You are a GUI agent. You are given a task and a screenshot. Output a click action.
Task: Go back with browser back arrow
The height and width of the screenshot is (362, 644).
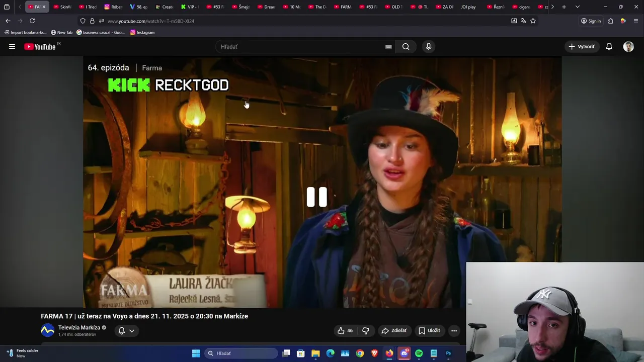8,21
